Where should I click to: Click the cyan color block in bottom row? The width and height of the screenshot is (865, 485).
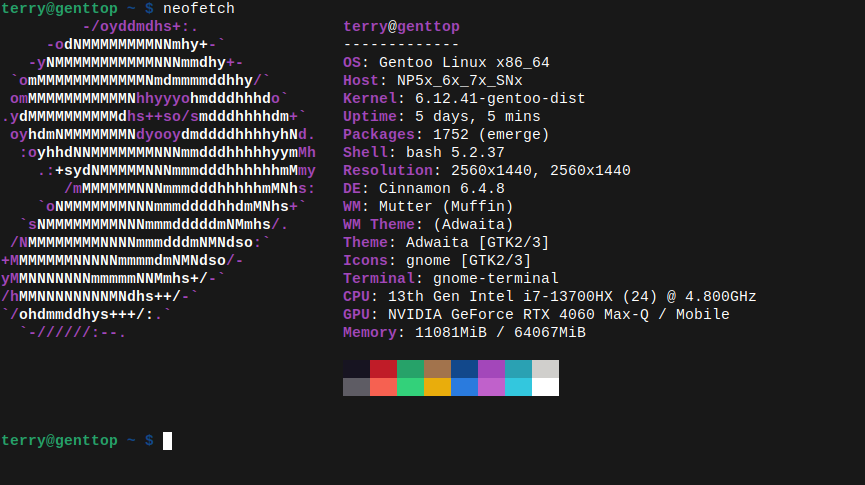pos(519,387)
